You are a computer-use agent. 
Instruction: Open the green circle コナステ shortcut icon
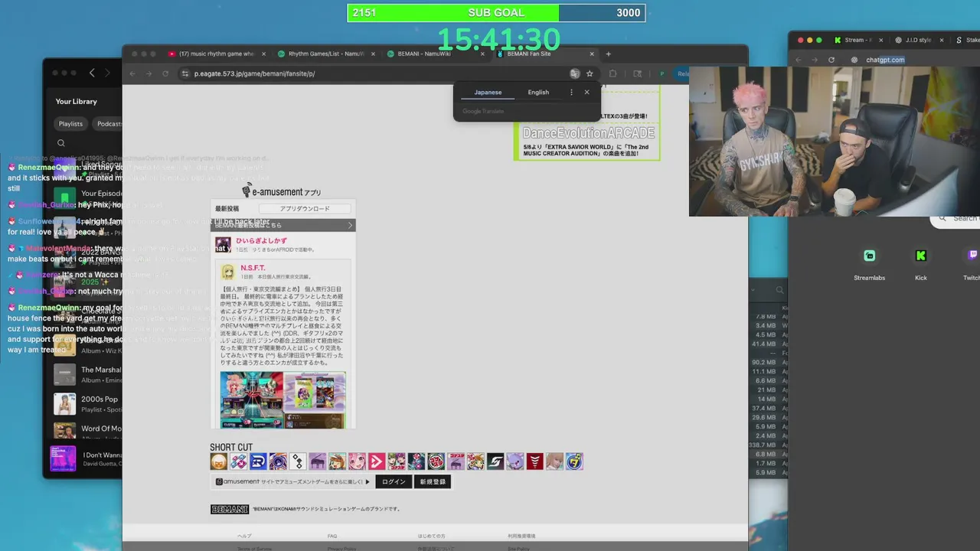tap(436, 461)
